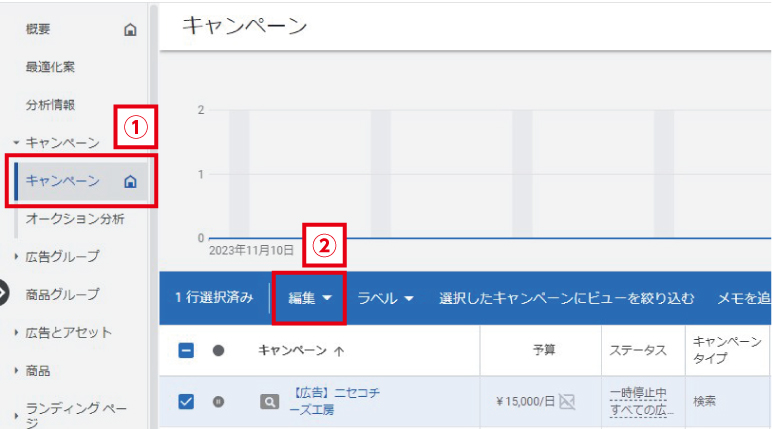Click the status dot icon in the table header
The height and width of the screenshot is (429, 772).
coord(218,351)
